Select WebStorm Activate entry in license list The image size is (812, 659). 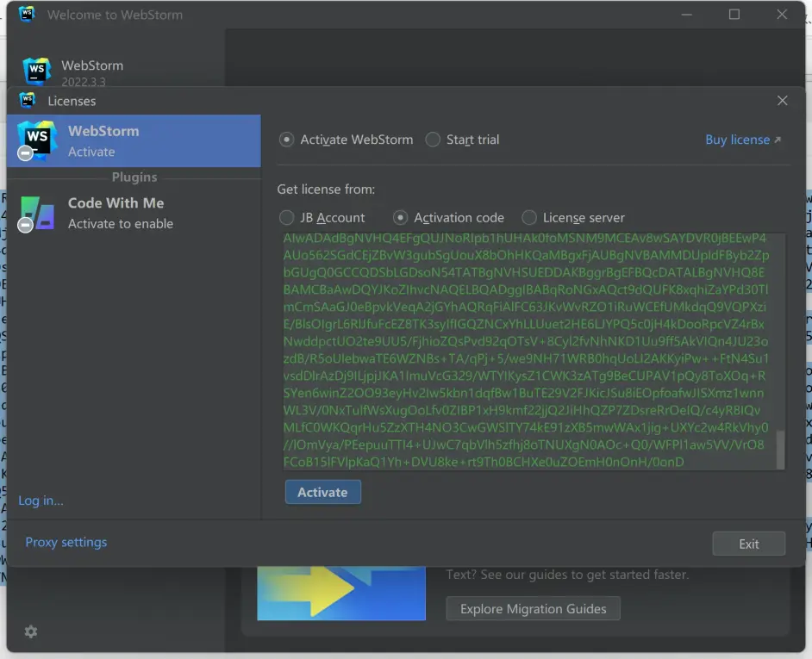(x=134, y=140)
